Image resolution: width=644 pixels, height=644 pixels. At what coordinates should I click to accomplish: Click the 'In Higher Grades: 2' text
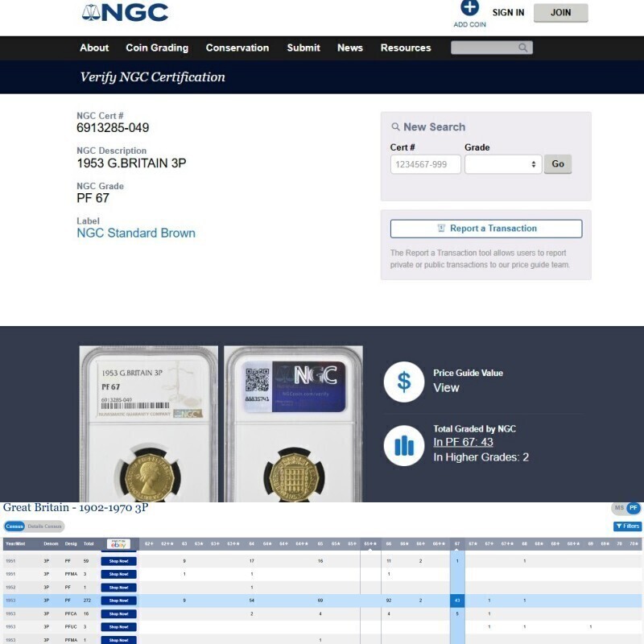click(x=481, y=457)
